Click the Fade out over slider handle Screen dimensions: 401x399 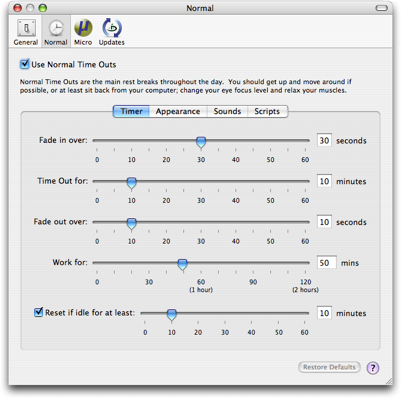(x=132, y=224)
